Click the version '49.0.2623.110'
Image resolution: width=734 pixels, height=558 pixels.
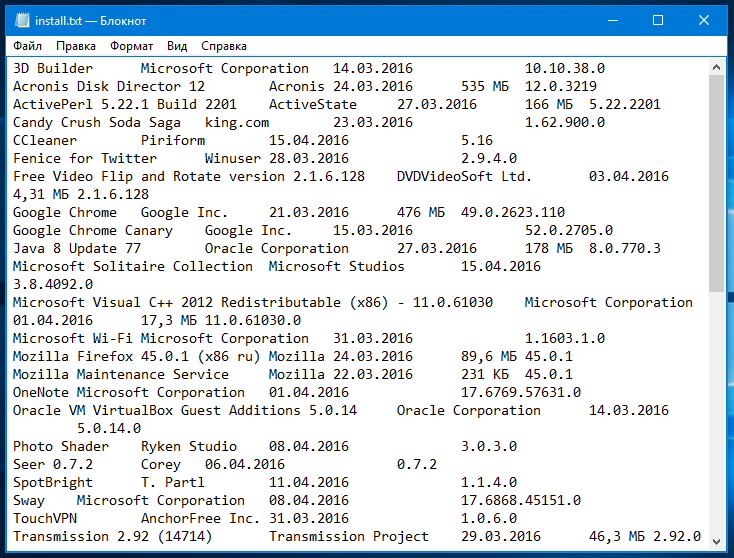coord(513,213)
